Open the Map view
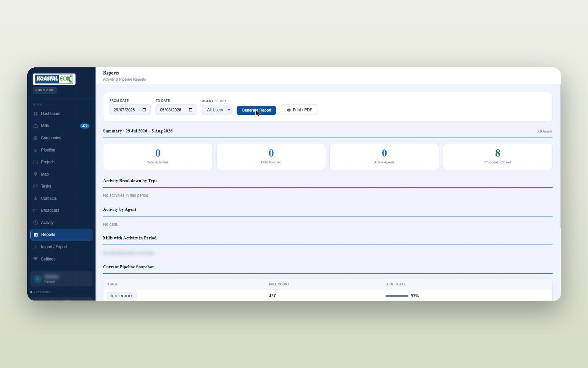588x368 pixels. (x=61, y=174)
